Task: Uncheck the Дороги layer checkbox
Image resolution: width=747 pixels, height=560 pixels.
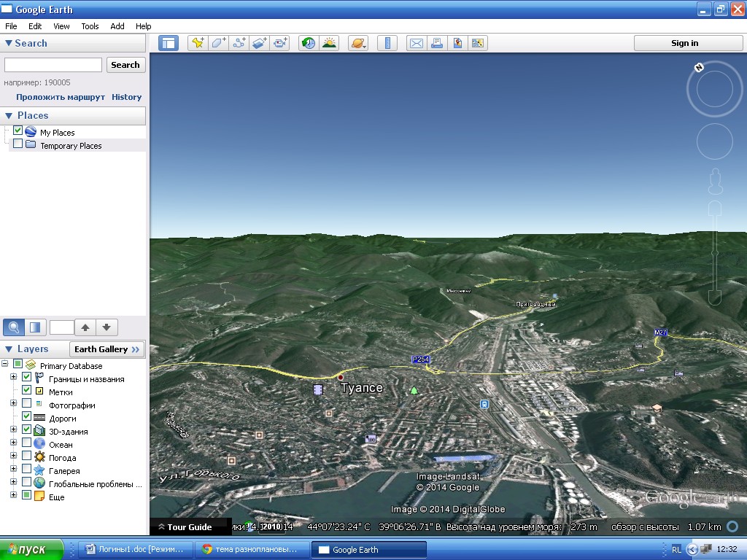Action: coord(27,416)
